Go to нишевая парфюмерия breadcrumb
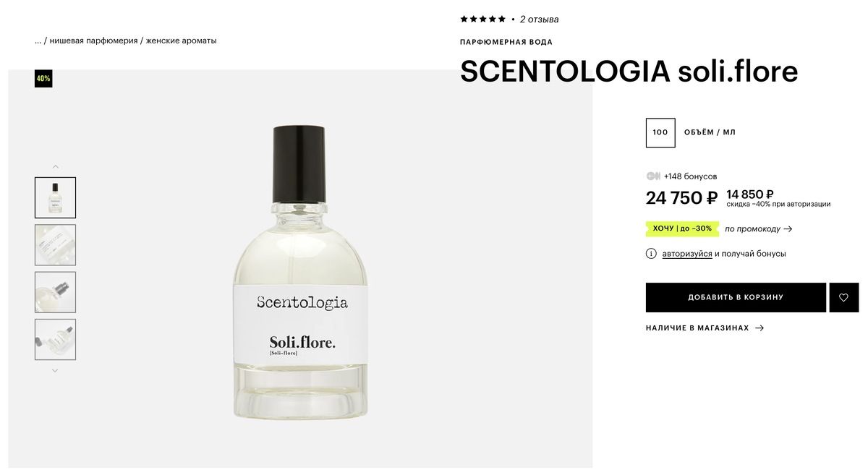 pos(93,40)
